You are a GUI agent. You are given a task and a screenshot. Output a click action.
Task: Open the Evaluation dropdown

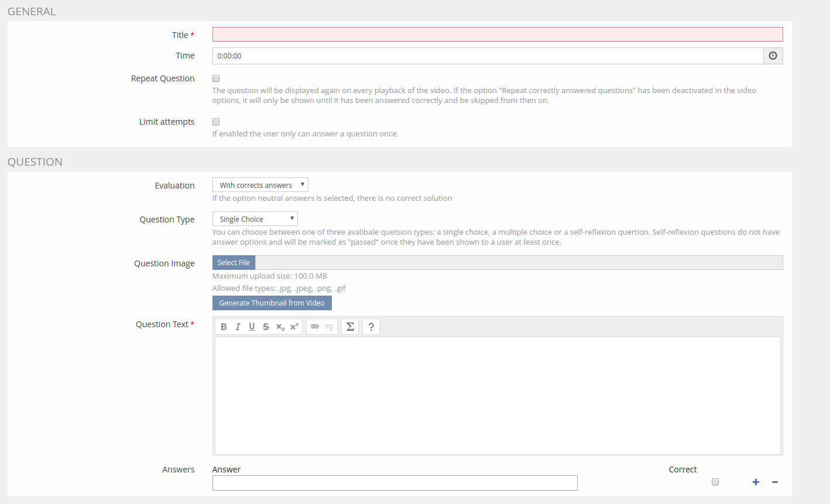click(x=260, y=185)
